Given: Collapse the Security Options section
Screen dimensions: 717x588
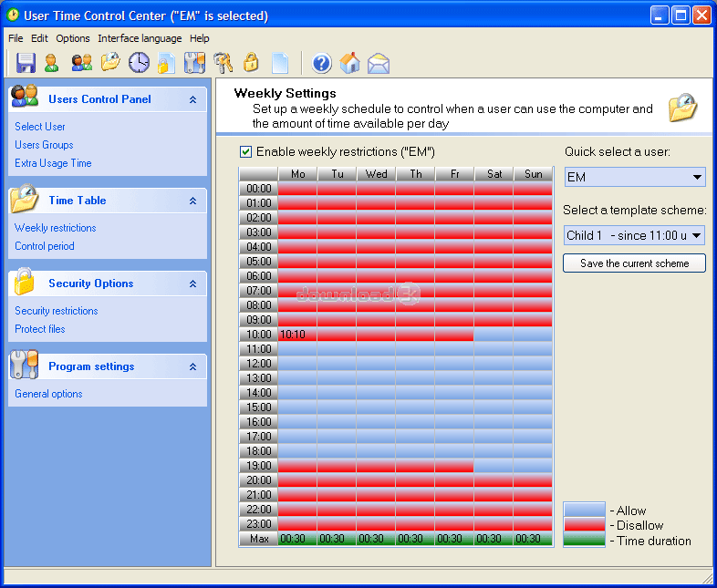Looking at the screenshot, I should coord(193,284).
